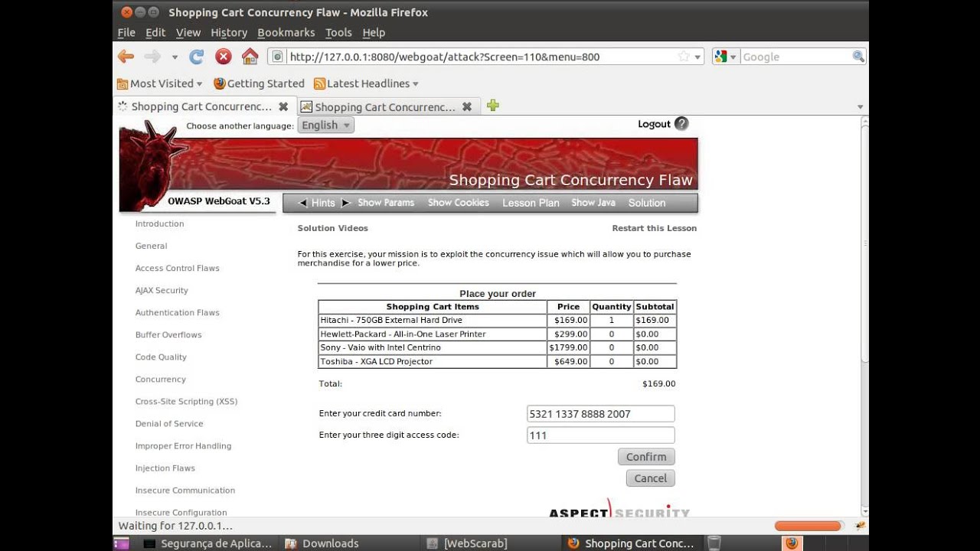Open the Getting Started bookmark
The image size is (980, 551).
pos(259,83)
